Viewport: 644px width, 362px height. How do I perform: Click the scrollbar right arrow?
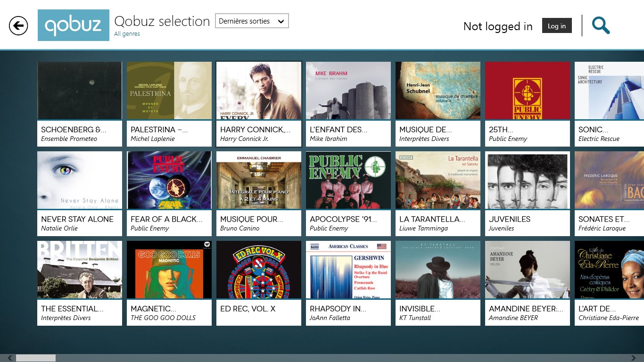633,358
